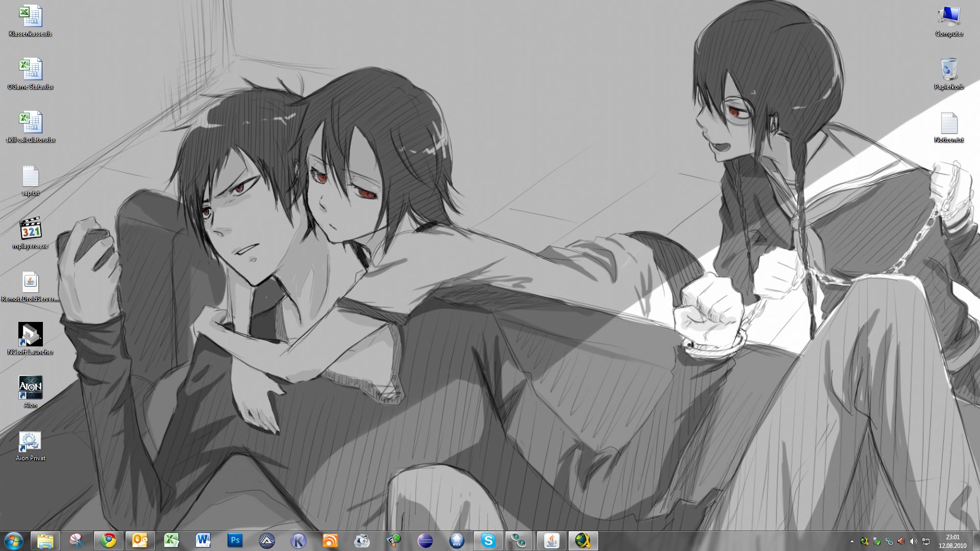
Task: Open Outlook from the taskbar
Action: (x=140, y=540)
